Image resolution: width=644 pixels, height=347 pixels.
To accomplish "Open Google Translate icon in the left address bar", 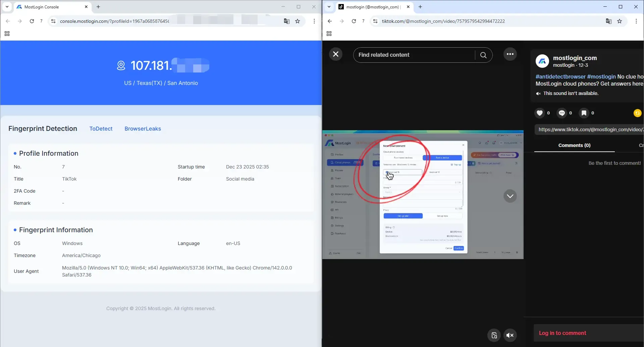I will (x=286, y=21).
